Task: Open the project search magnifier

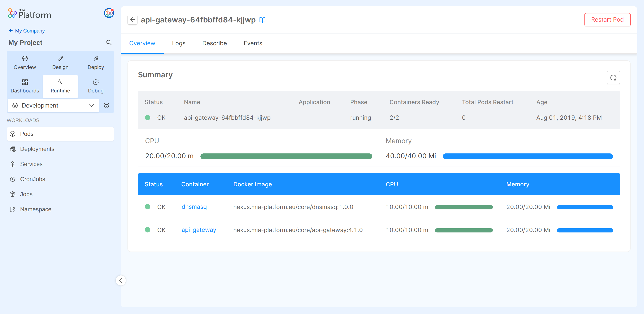Action: (109, 43)
